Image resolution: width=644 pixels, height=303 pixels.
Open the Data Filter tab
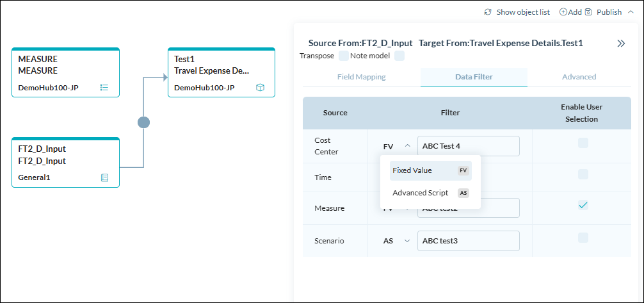pos(474,77)
